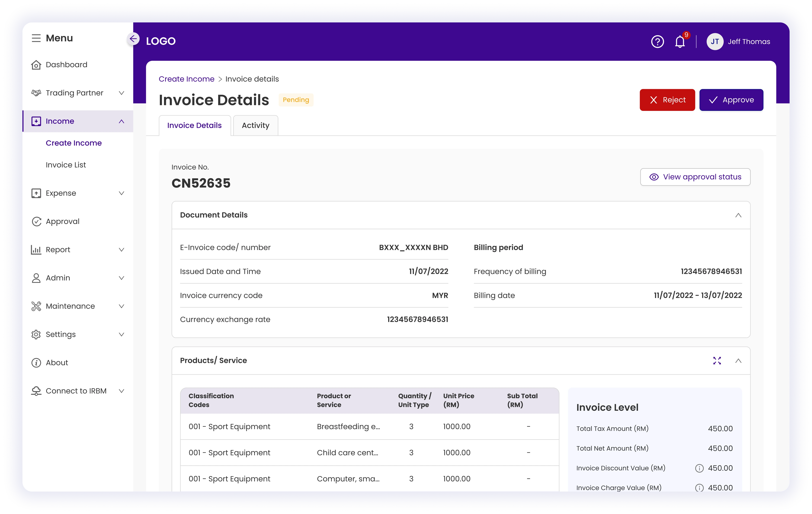This screenshot has width=812, height=514.
Task: Click the Reject button
Action: click(x=667, y=100)
